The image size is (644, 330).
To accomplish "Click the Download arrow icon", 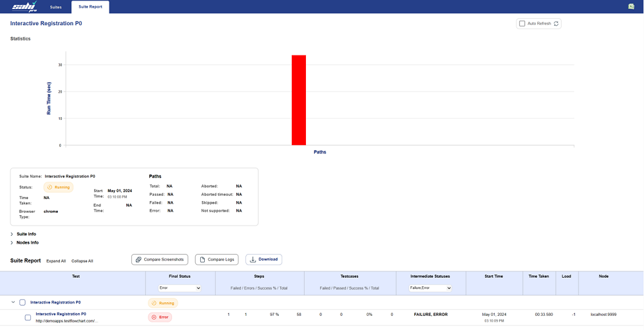I will (252, 259).
